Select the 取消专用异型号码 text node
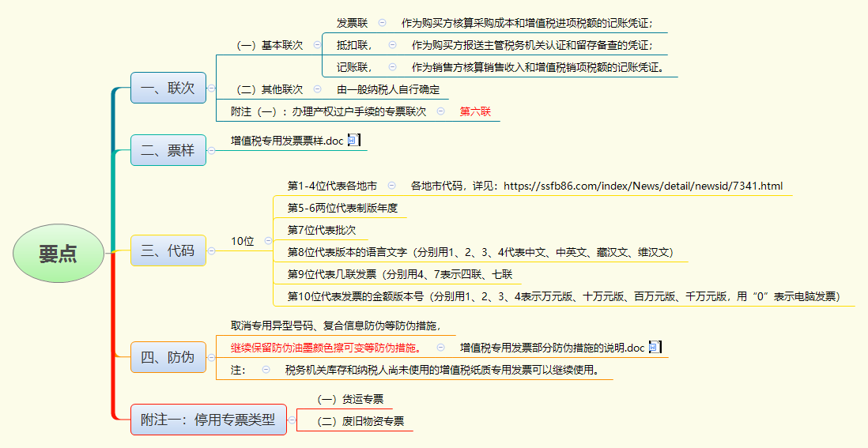 (x=336, y=326)
